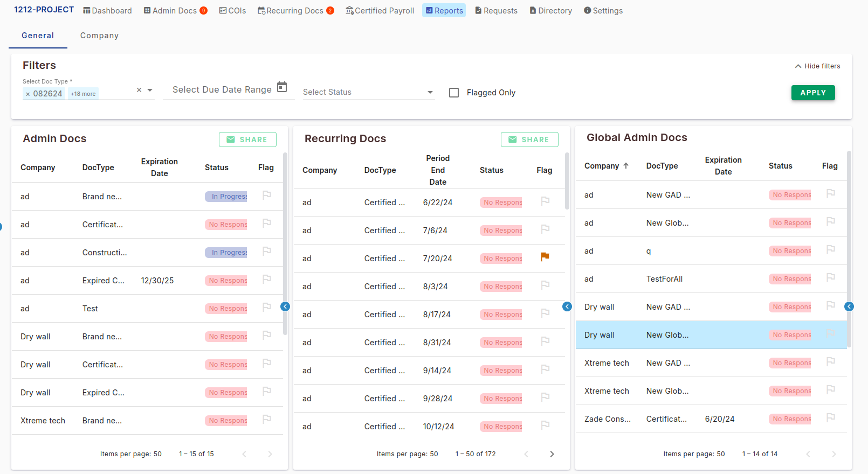Open the Certified Payroll menu
Screen dimensions: 868x474
(x=380, y=11)
